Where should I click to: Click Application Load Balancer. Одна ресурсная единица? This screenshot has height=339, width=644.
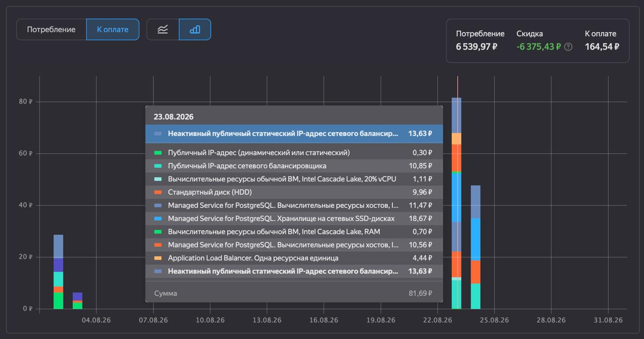[x=253, y=258]
